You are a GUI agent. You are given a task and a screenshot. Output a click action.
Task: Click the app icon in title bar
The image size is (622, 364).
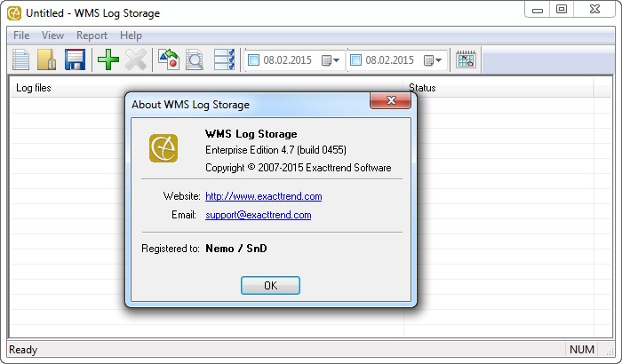(14, 13)
